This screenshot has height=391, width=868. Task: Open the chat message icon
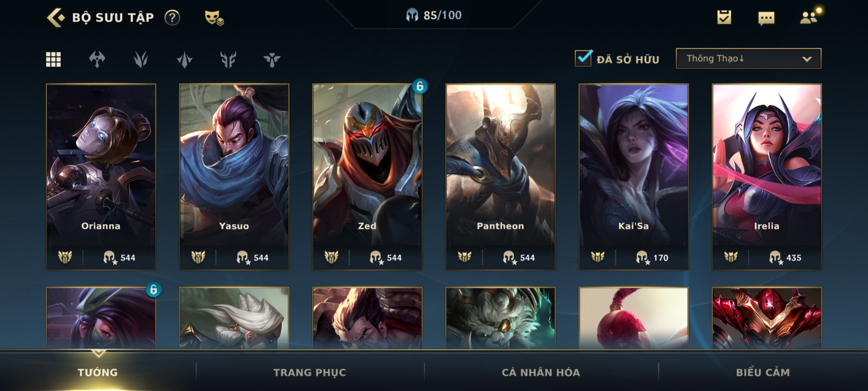pyautogui.click(x=766, y=18)
